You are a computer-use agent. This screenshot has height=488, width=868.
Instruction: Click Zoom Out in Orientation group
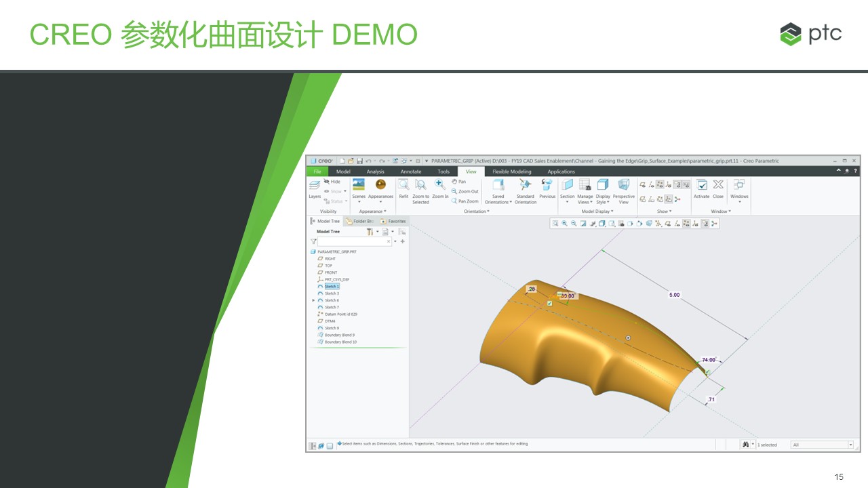pyautogui.click(x=465, y=191)
